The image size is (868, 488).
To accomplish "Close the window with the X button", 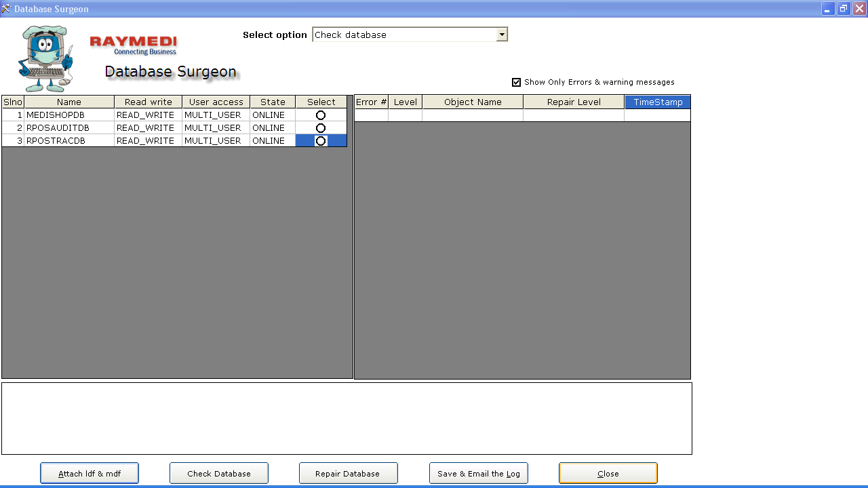I will 859,9.
